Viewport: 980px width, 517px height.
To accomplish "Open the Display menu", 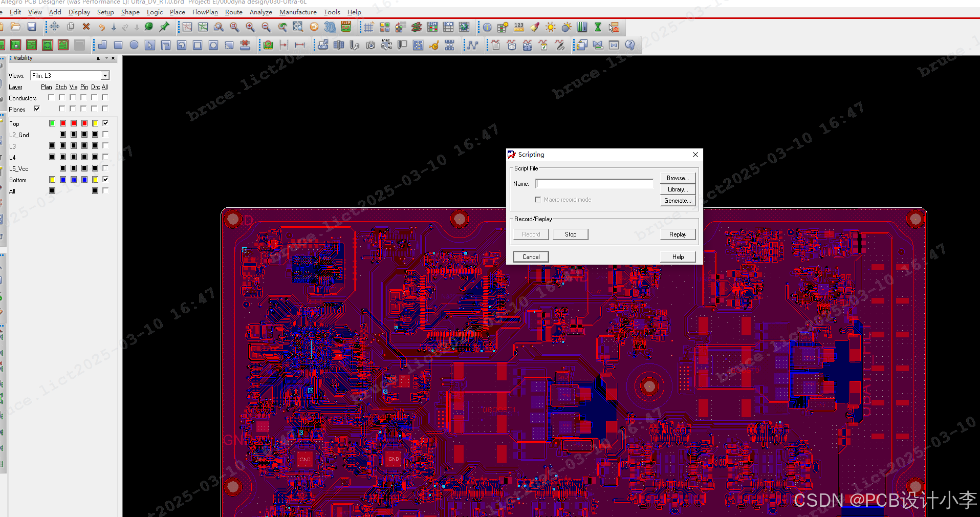I will (x=79, y=12).
